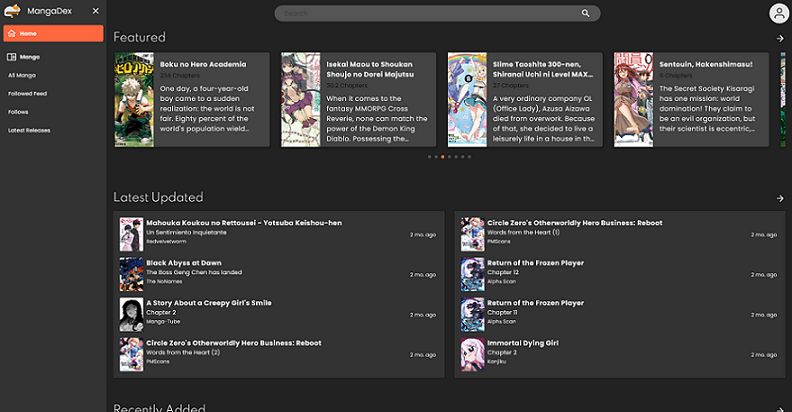This screenshot has width=792, height=412.
Task: Open cover thumbnail beside Words from the Heart (2)
Action: (x=131, y=354)
